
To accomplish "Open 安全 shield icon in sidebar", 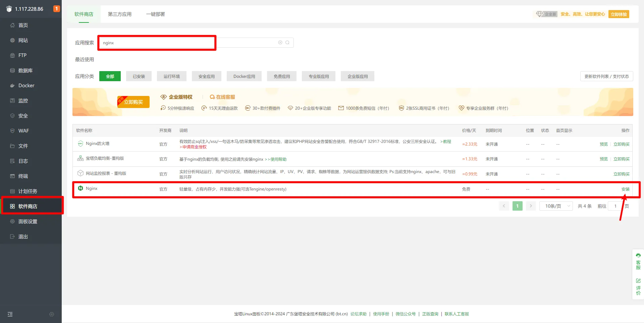I will click(x=12, y=116).
